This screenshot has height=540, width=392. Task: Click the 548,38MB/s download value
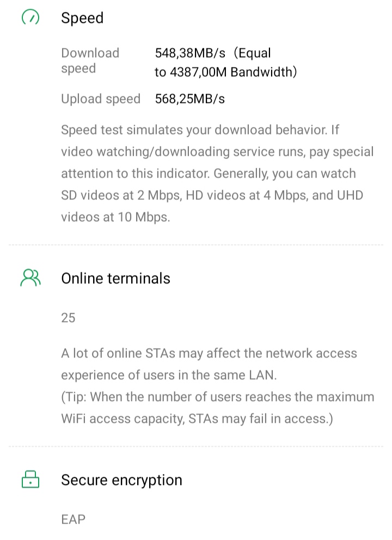[190, 53]
